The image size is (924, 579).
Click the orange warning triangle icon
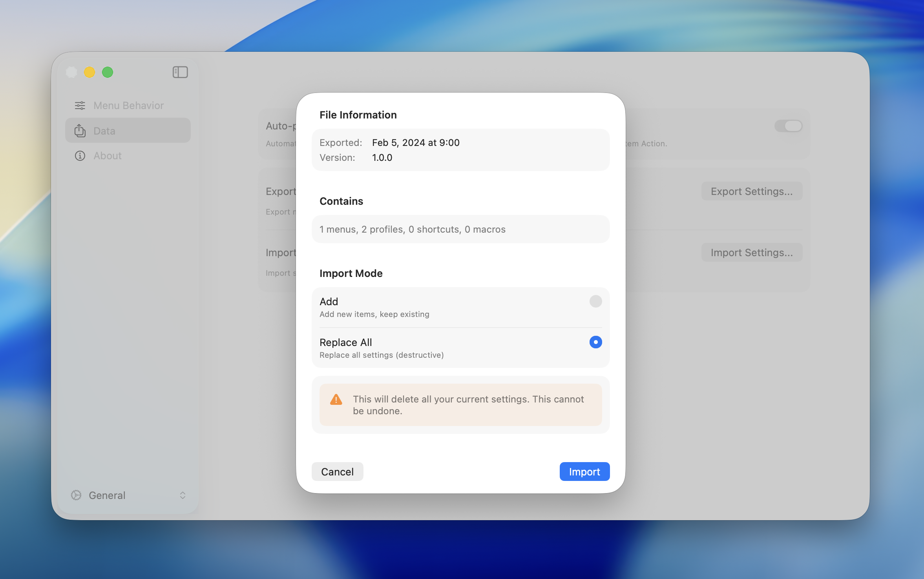[336, 400]
